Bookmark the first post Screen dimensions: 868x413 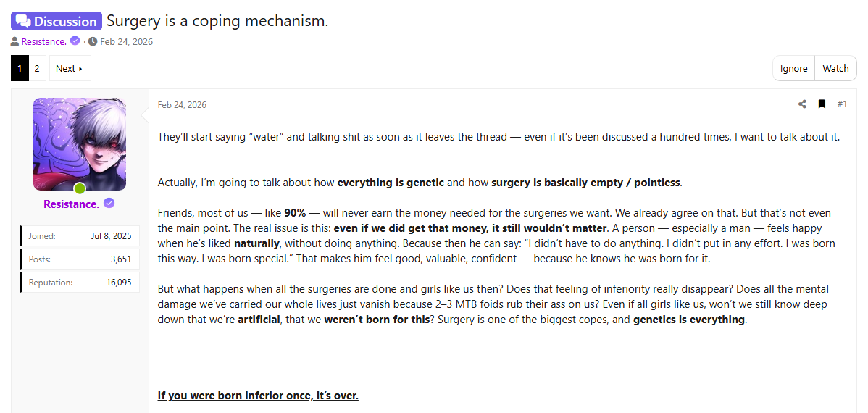pyautogui.click(x=822, y=104)
